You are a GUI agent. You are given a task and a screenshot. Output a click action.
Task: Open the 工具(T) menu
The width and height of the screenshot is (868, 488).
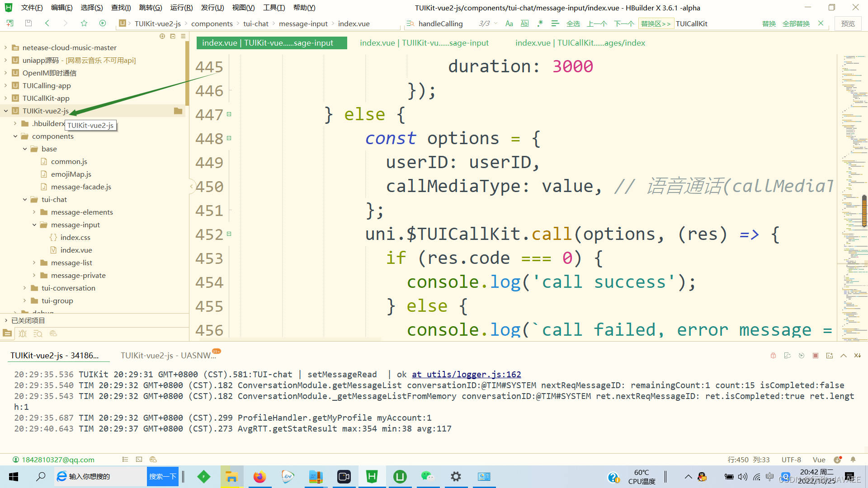tap(274, 8)
